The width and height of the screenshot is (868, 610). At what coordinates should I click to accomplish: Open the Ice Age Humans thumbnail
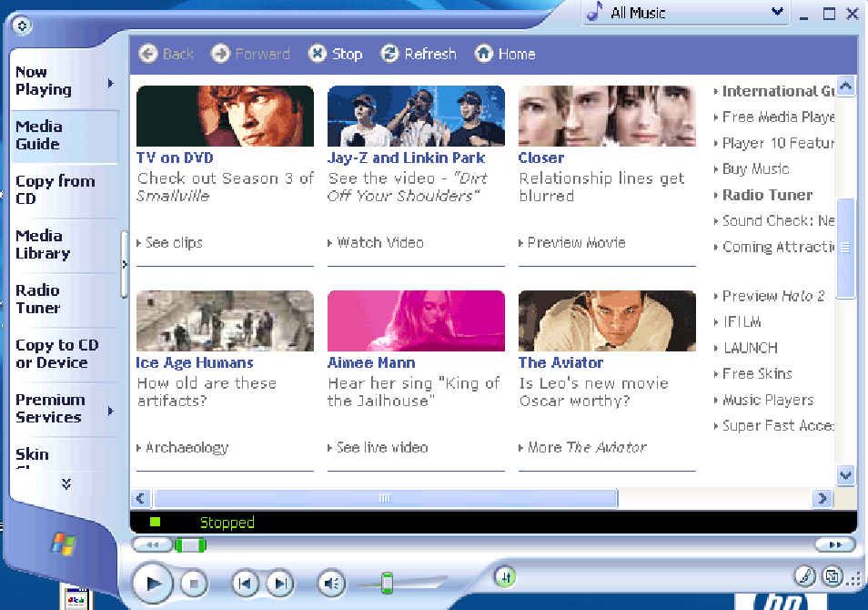point(225,320)
